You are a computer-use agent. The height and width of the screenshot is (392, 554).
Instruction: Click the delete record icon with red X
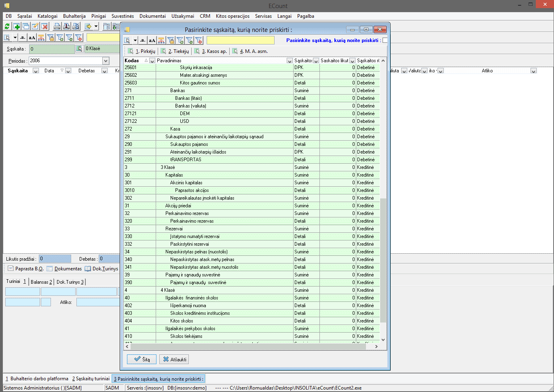tap(44, 26)
